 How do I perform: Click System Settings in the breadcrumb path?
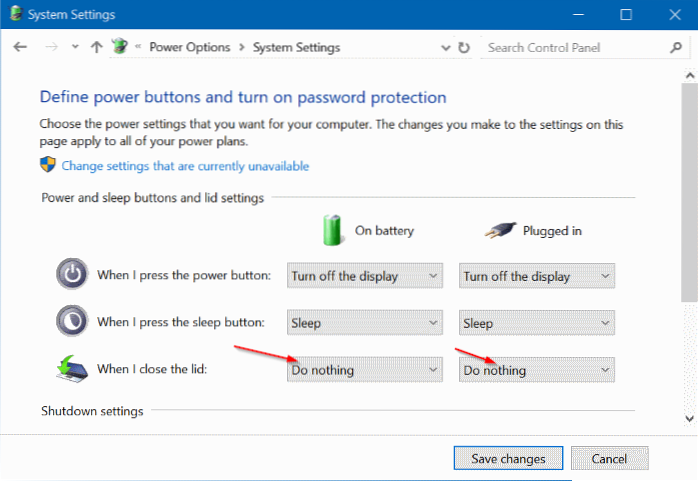pos(296,47)
